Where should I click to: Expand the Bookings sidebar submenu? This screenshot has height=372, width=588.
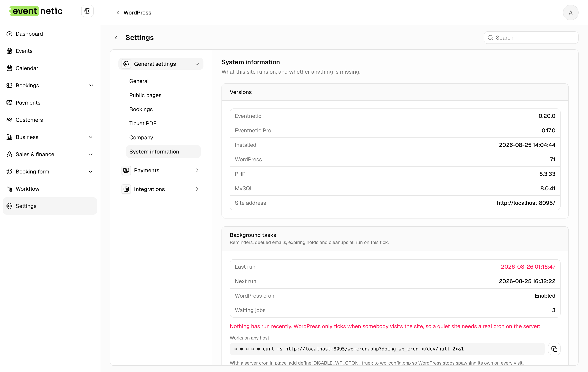tap(91, 85)
